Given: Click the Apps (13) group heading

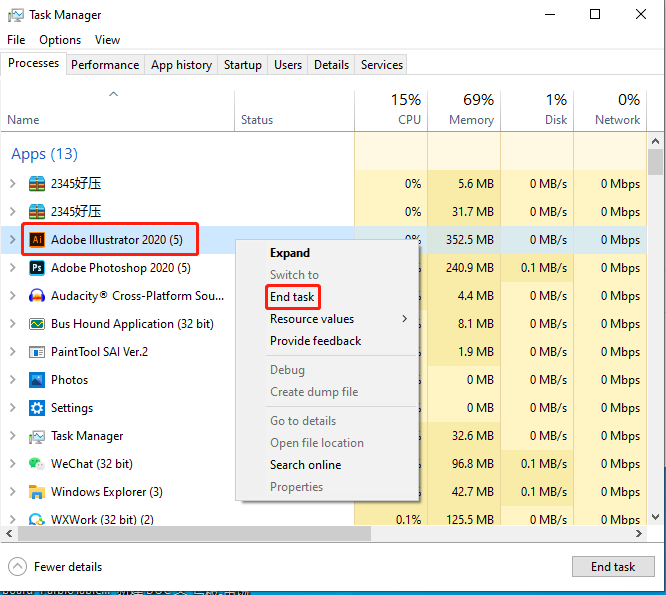Looking at the screenshot, I should pos(44,154).
